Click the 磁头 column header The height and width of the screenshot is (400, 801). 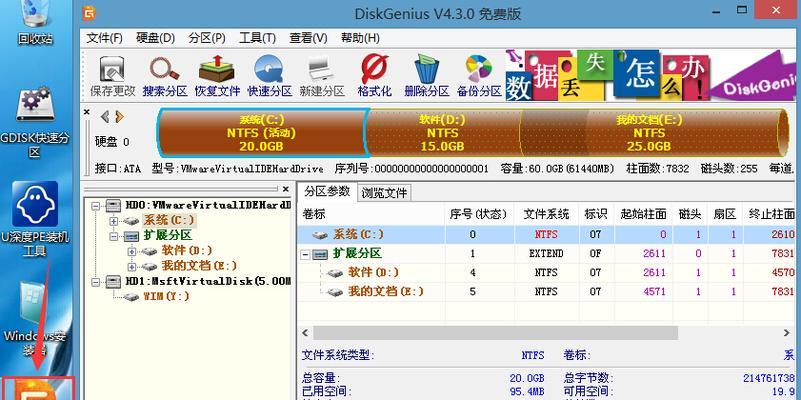690,215
